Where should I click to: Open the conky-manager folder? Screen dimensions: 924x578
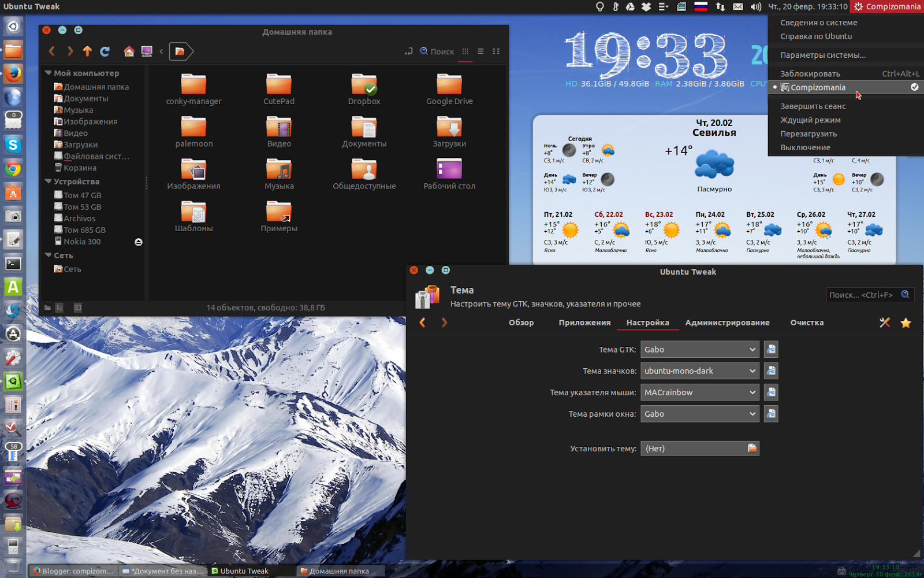point(193,90)
